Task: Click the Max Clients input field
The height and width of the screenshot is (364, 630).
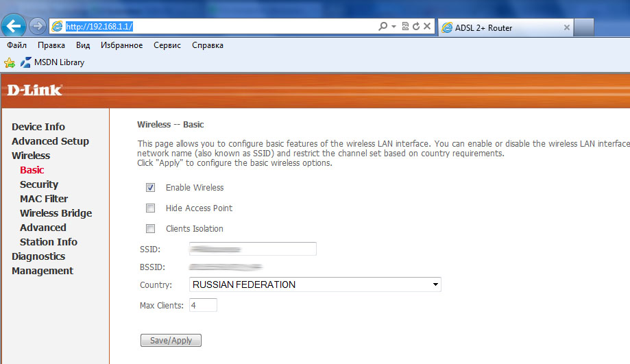Action: [202, 305]
